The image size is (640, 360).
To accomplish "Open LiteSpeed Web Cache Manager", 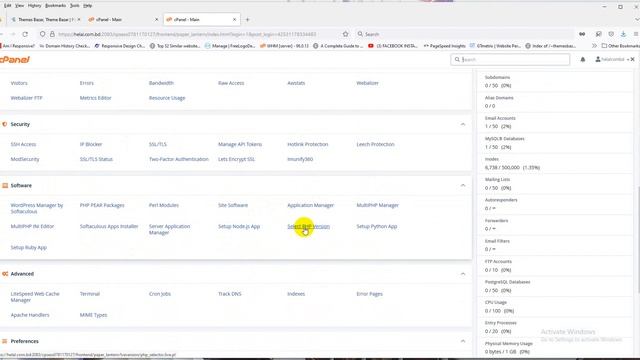I will (35, 297).
